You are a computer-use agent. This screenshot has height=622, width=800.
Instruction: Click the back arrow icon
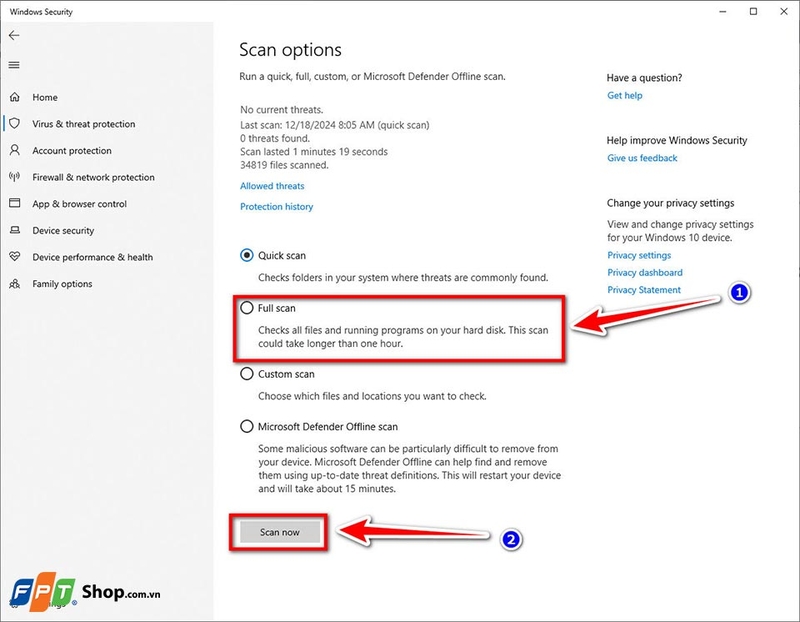pos(14,35)
